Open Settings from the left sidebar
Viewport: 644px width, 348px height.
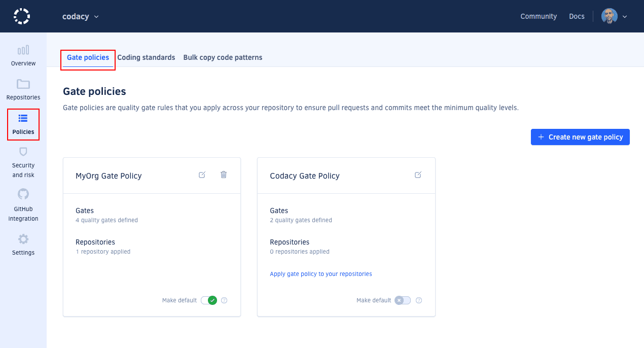(23, 245)
